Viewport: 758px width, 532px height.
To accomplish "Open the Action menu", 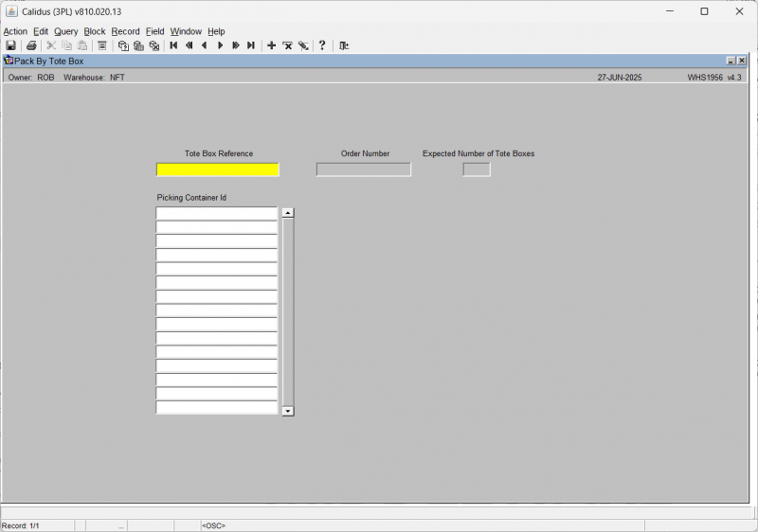I will pos(15,31).
